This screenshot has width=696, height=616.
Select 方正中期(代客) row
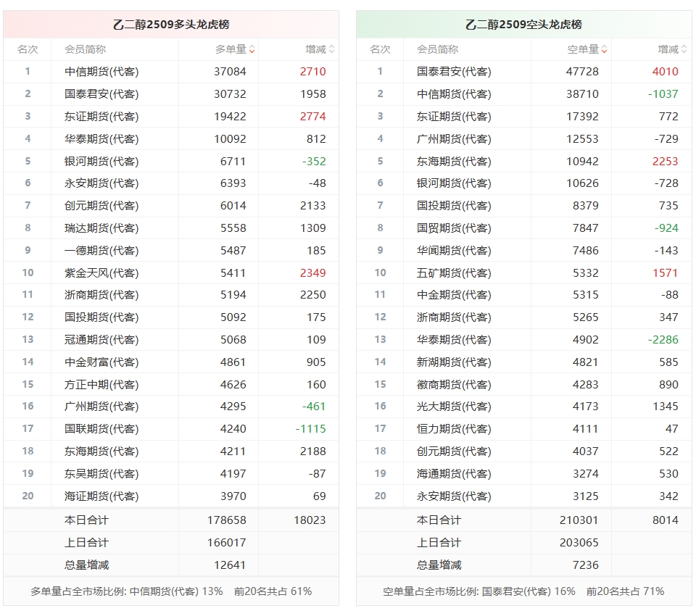pos(171,384)
